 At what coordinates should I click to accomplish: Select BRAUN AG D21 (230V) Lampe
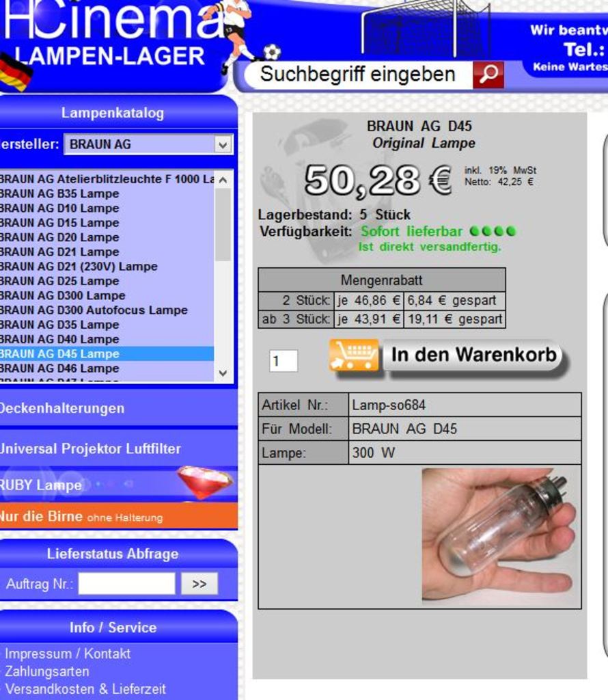click(x=107, y=267)
